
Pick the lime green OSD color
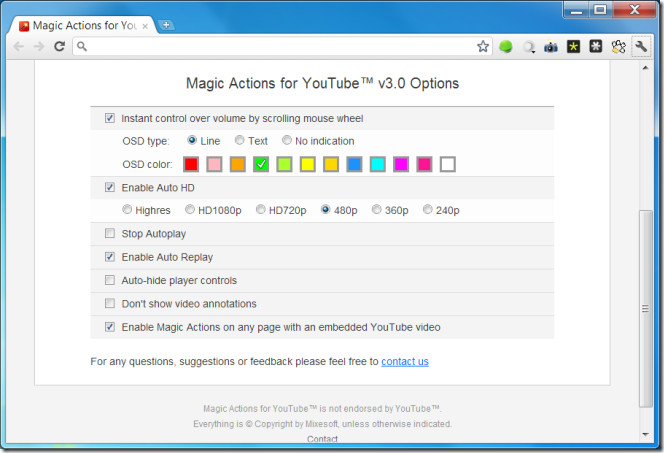[284, 164]
